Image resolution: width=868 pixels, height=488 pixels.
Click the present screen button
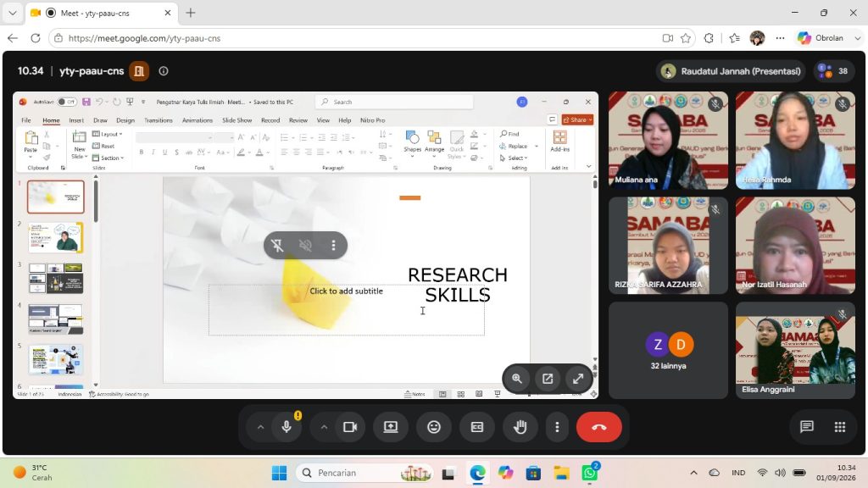click(391, 427)
